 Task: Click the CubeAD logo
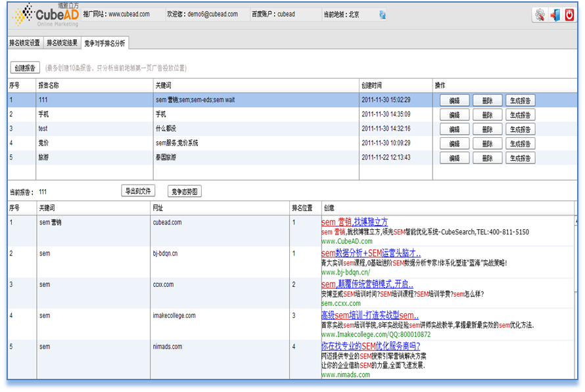point(45,15)
